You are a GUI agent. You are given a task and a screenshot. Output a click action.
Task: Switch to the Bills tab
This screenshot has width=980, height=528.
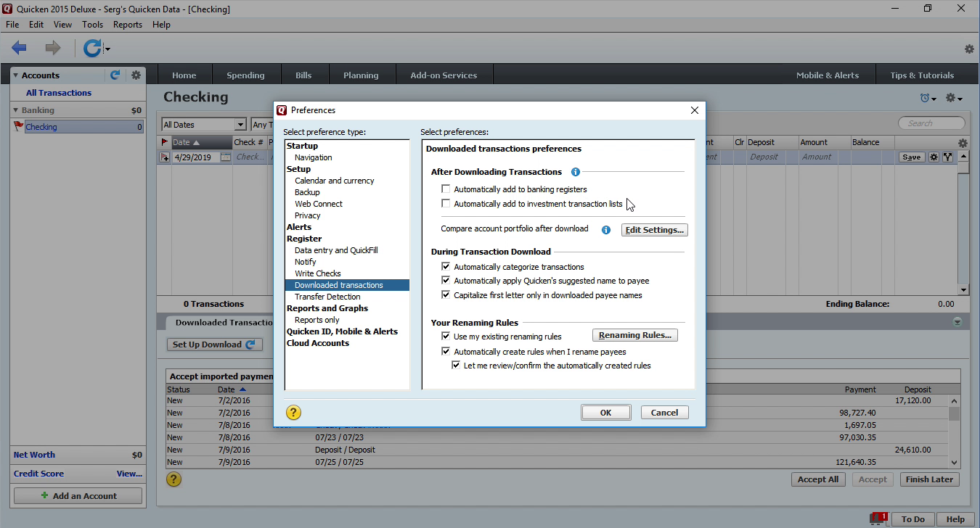click(303, 75)
